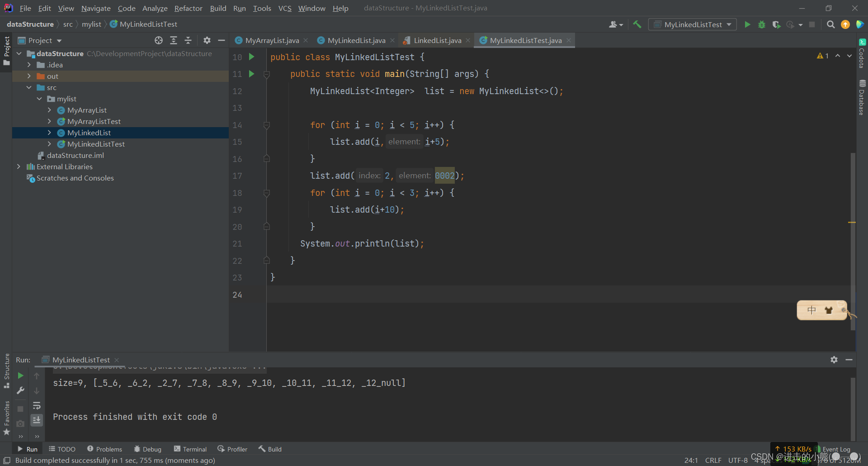Rerun program from Run panel
The height and width of the screenshot is (466, 868).
pyautogui.click(x=20, y=376)
